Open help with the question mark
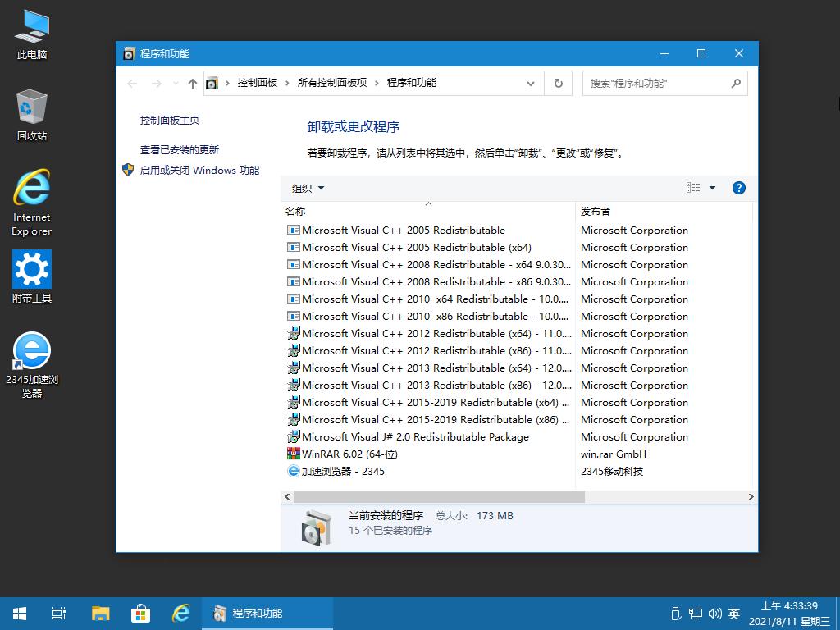 tap(739, 188)
